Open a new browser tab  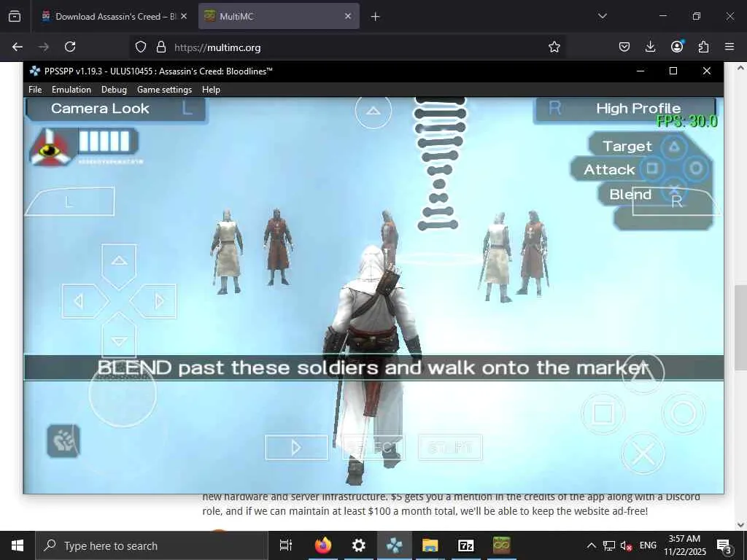[376, 17]
